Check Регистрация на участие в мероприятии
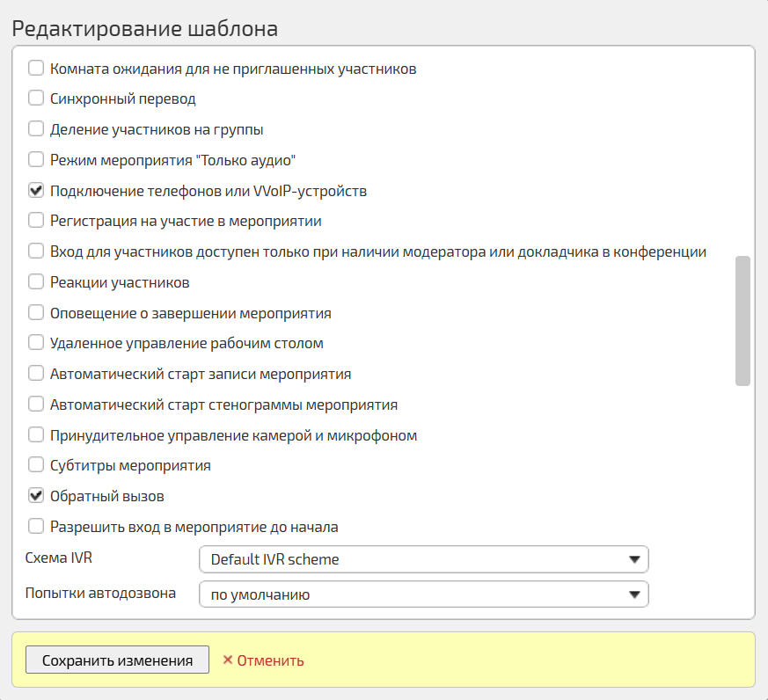This screenshot has height=700, width=768. (x=36, y=221)
